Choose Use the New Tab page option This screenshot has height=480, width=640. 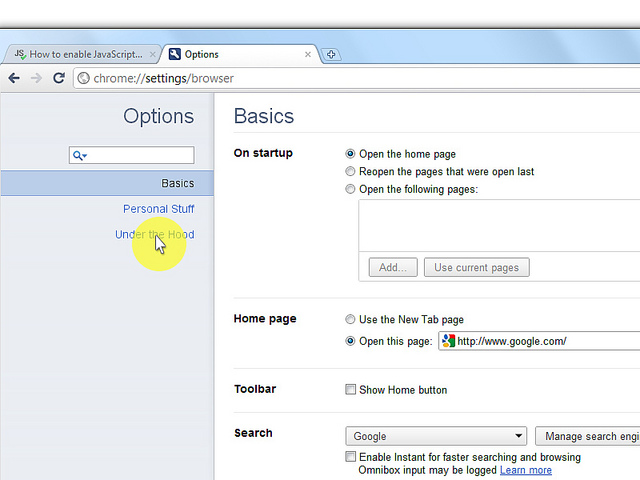pyautogui.click(x=350, y=320)
